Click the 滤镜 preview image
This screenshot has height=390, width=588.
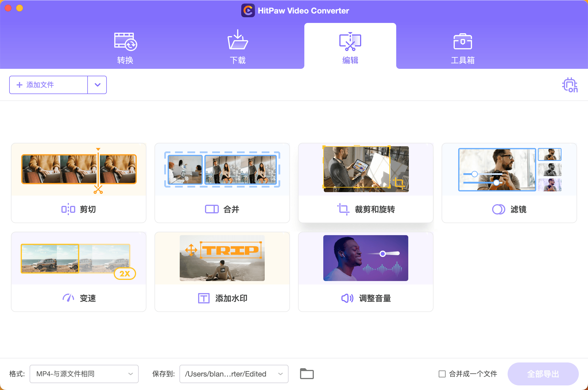(x=509, y=169)
